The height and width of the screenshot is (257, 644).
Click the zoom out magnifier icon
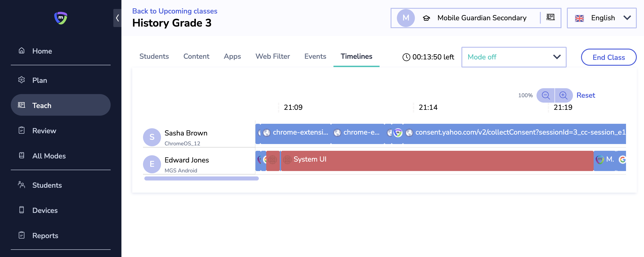[546, 95]
